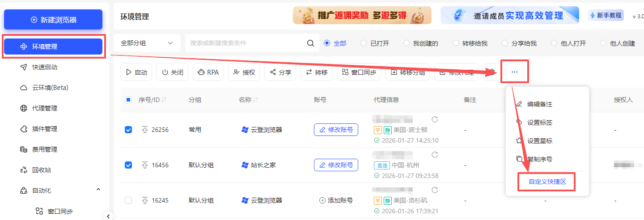Toggle the select-all header checkbox
Image resolution: width=644 pixels, height=220 pixels.
pos(128,100)
